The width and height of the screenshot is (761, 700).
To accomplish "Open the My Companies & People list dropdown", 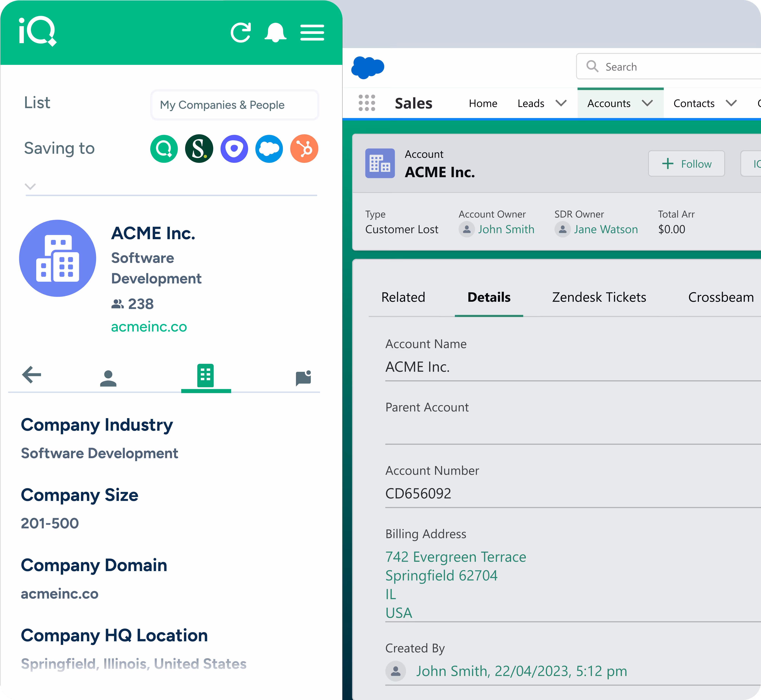I will (x=235, y=105).
